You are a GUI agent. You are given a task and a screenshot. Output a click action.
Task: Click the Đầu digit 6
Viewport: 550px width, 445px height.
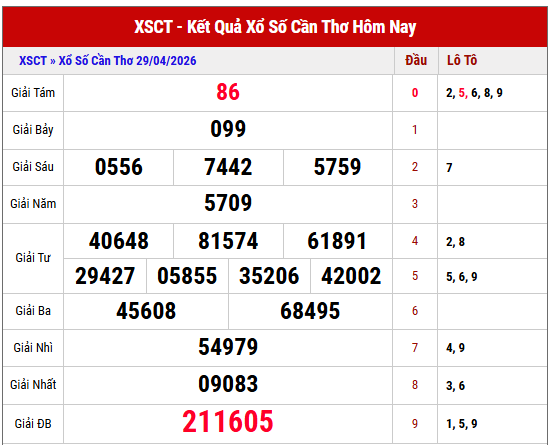click(x=415, y=311)
